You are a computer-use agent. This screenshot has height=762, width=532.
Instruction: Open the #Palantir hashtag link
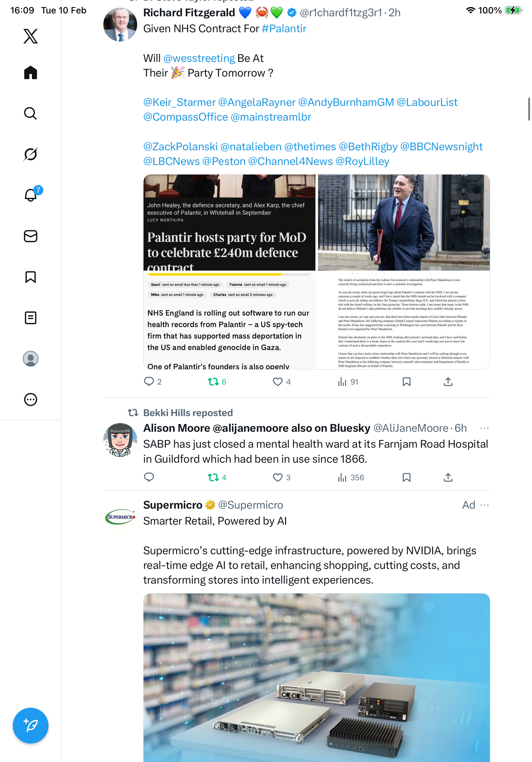(284, 28)
